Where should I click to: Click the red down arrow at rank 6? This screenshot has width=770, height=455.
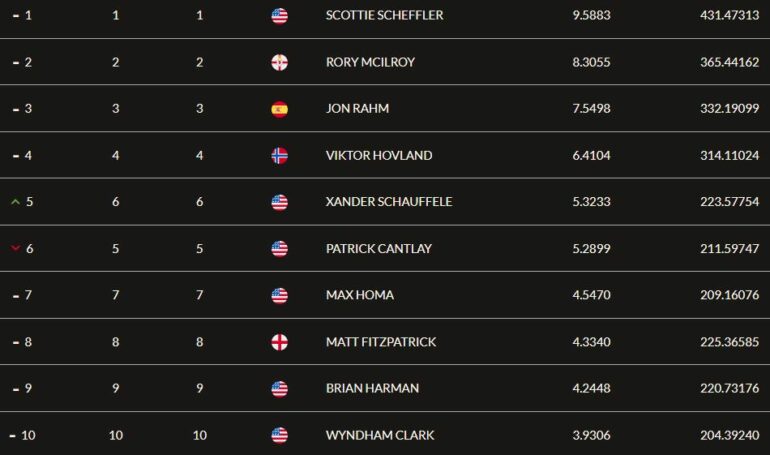point(15,248)
